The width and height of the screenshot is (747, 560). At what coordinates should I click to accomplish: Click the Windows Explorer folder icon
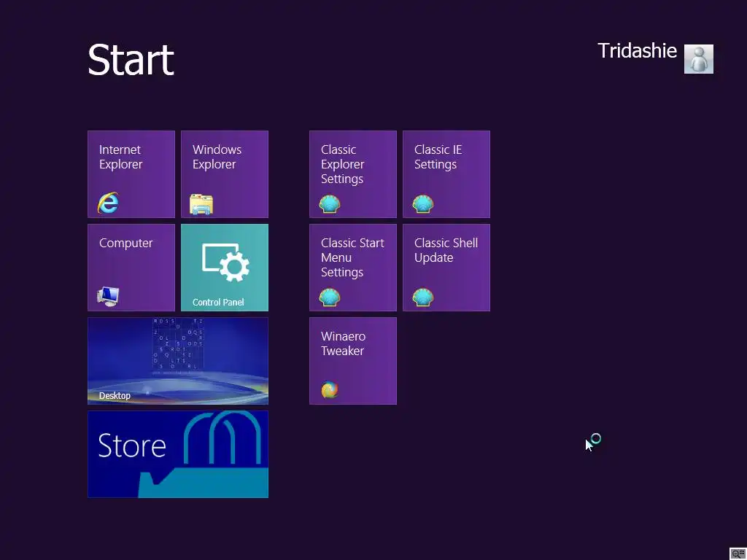point(201,204)
